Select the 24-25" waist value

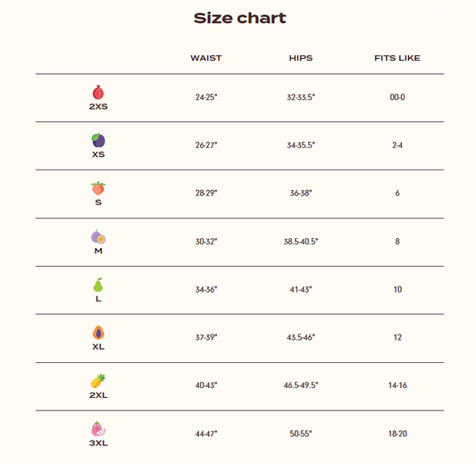click(206, 97)
